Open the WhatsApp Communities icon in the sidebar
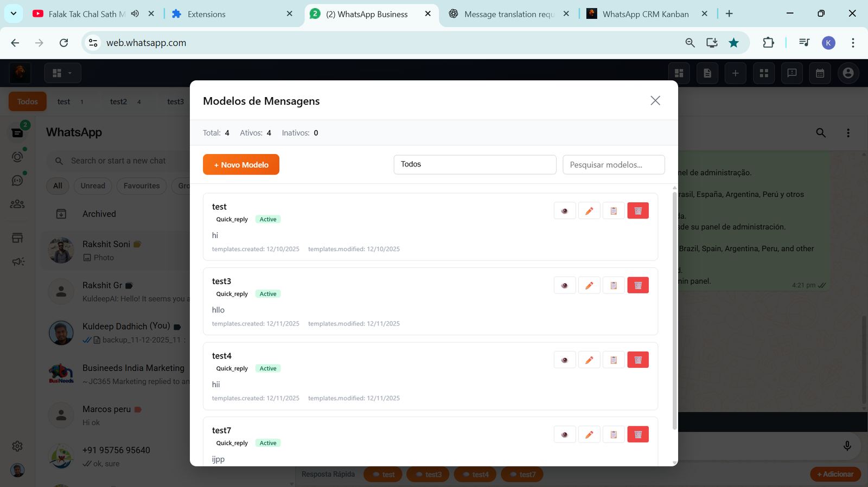 pyautogui.click(x=17, y=204)
